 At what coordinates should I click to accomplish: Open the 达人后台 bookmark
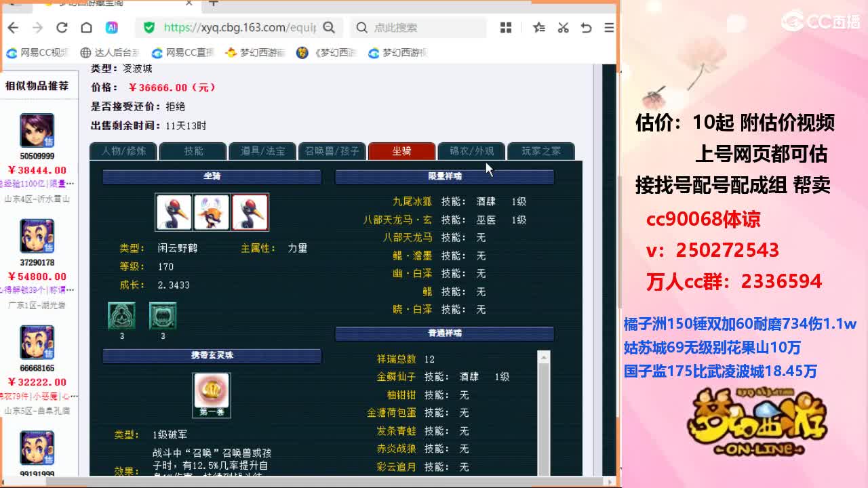(x=110, y=52)
